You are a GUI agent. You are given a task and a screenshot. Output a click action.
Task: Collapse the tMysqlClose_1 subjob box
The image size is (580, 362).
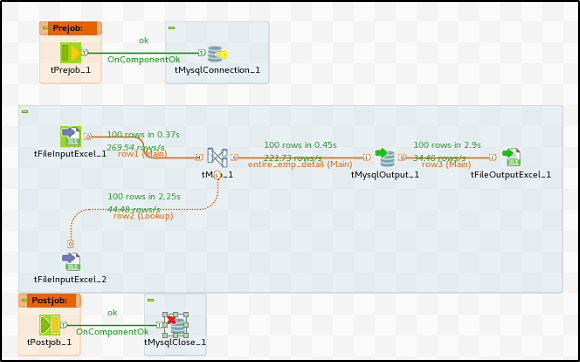[x=151, y=300]
